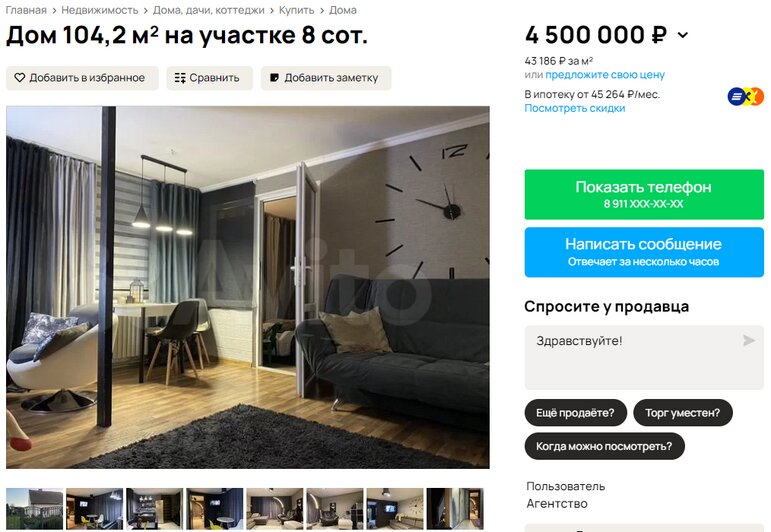The image size is (771, 532).
Task: Click the note icon beside Добавить заметку
Action: [275, 78]
